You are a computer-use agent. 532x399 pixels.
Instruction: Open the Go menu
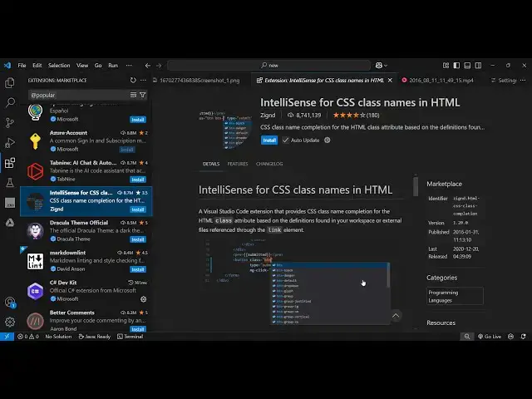click(98, 65)
